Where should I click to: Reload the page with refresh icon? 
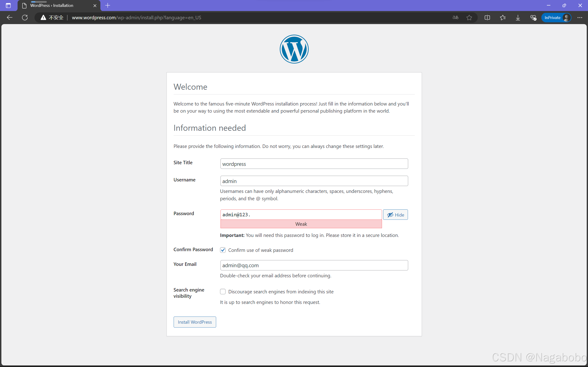point(25,17)
